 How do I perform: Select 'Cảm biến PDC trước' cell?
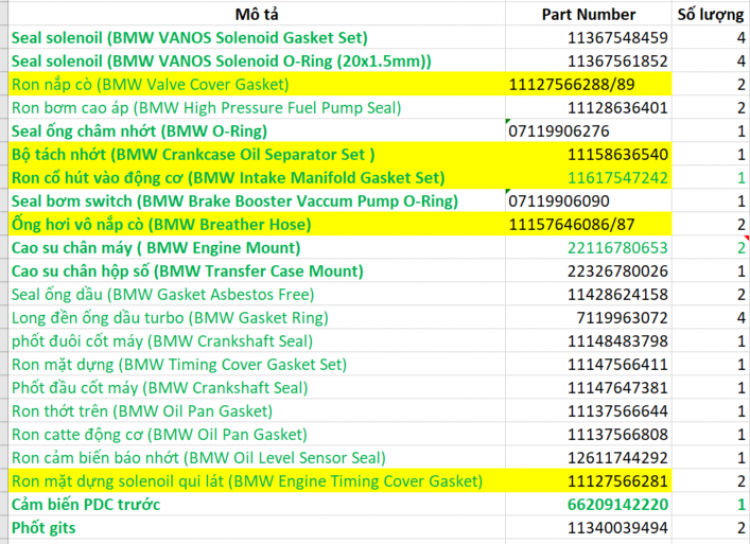tap(257, 504)
